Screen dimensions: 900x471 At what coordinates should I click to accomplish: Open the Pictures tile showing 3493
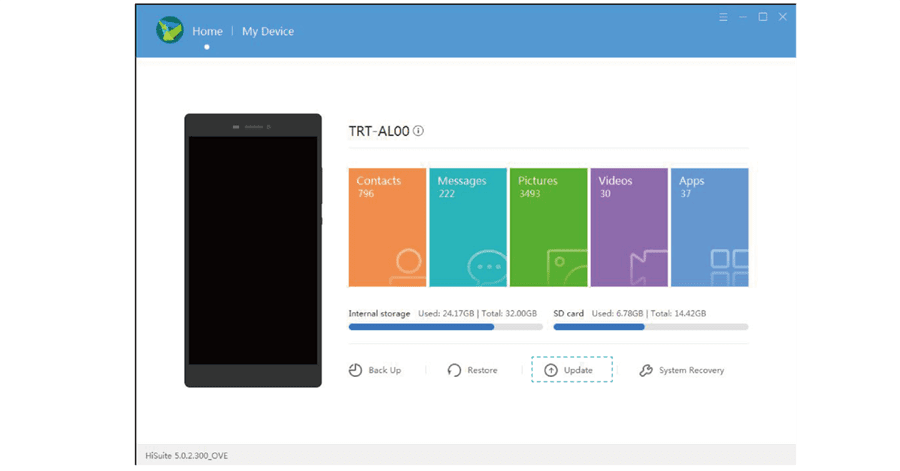(548, 227)
